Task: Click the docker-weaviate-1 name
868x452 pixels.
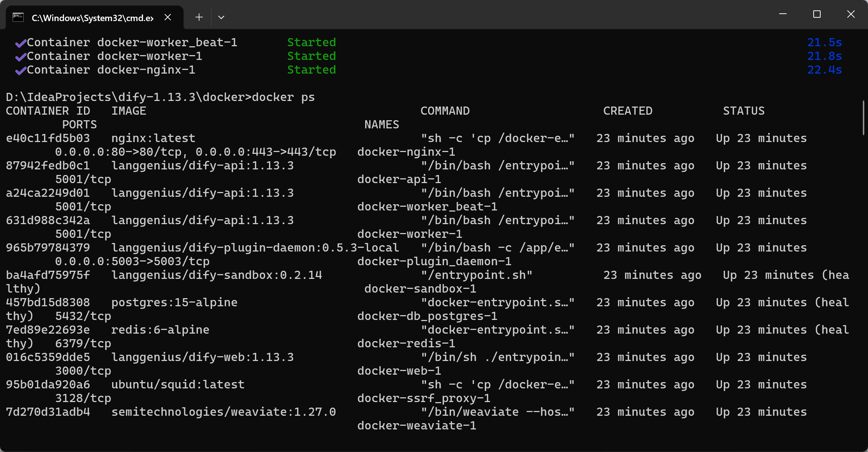Action: coord(417,426)
